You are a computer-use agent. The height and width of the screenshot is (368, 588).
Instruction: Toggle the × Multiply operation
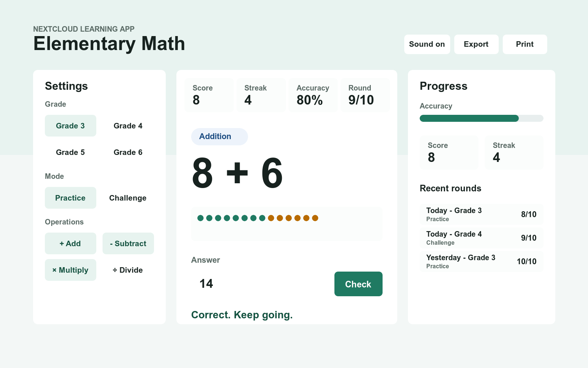[x=71, y=270]
